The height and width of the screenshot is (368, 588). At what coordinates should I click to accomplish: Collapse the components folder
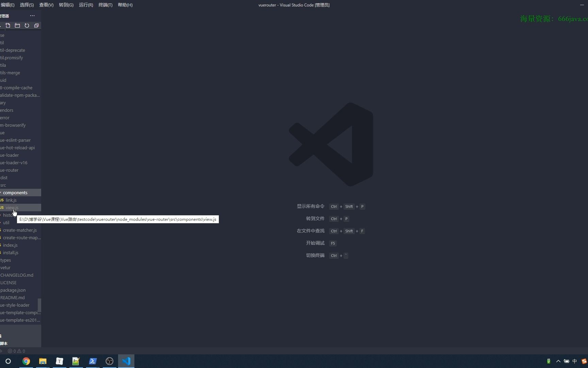pyautogui.click(x=20, y=193)
